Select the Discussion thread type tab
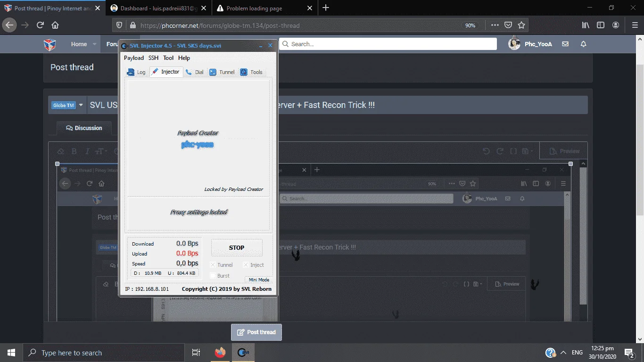 tap(84, 128)
